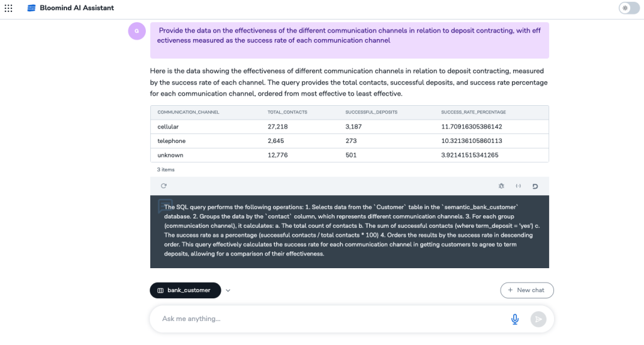
Task: Click the microphone voice input icon
Action: pos(515,319)
